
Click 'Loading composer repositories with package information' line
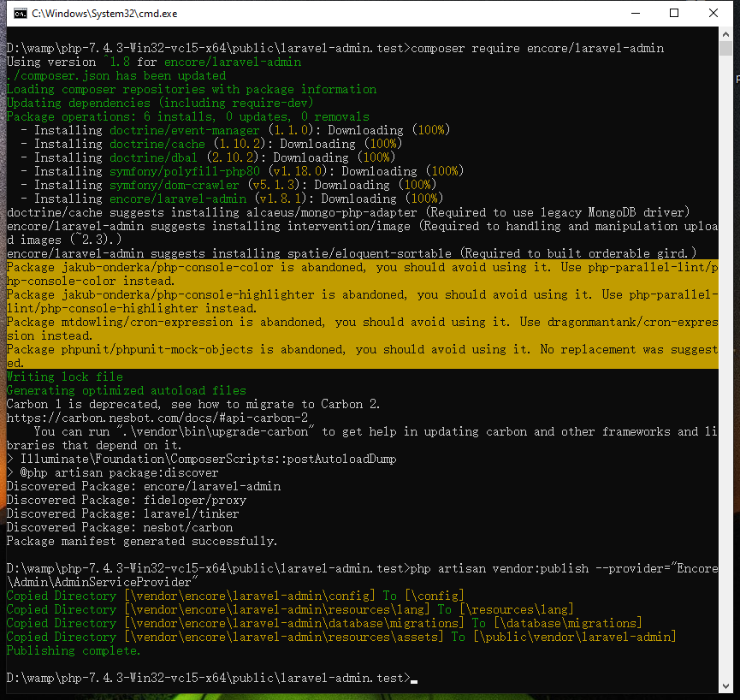click(x=192, y=89)
